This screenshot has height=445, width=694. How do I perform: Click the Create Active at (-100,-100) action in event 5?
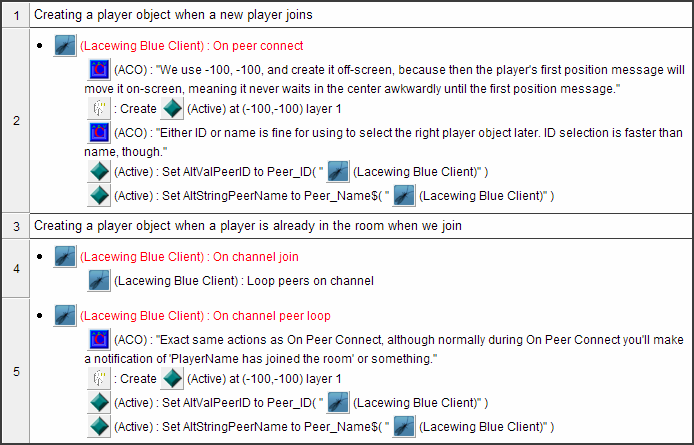point(214,379)
